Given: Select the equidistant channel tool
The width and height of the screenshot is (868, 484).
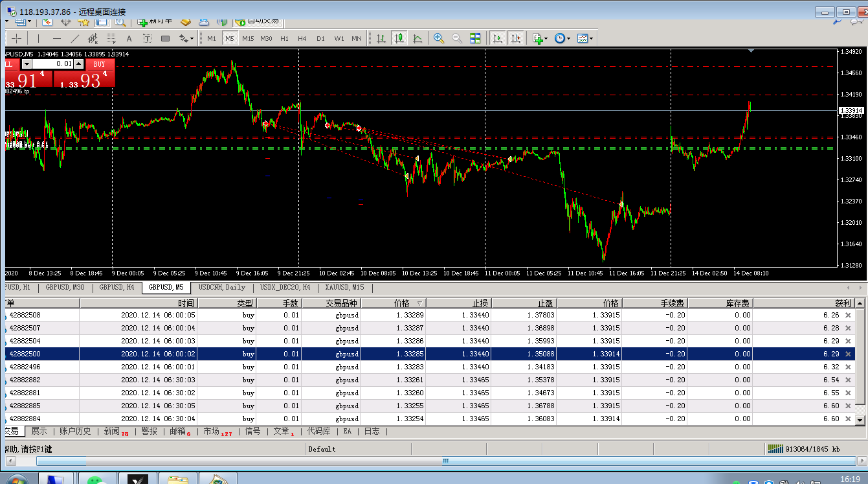Looking at the screenshot, I should click(93, 38).
